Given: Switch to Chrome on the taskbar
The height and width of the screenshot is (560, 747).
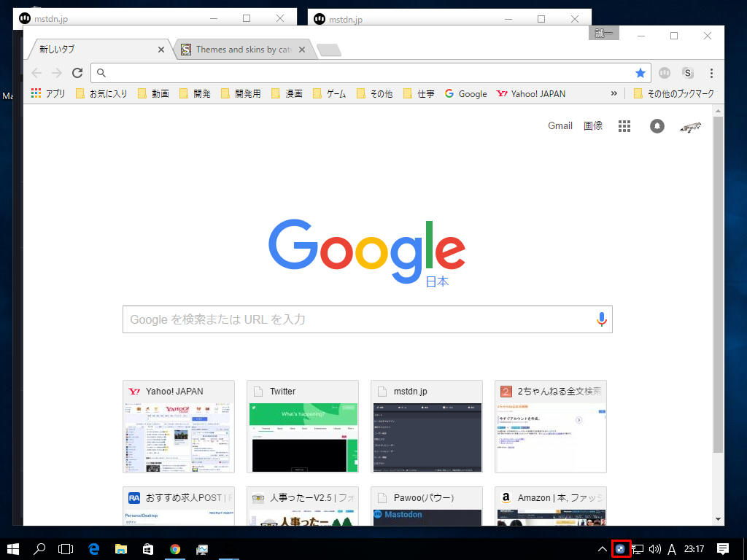Looking at the screenshot, I should (x=175, y=549).
